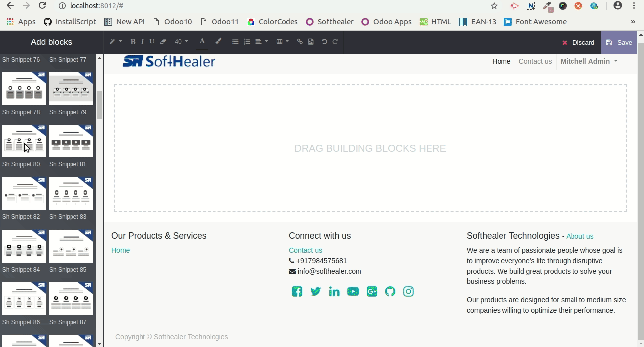Toggle italic formatting in editor toolbar
Viewport: 644px width, 347px height.
click(142, 42)
